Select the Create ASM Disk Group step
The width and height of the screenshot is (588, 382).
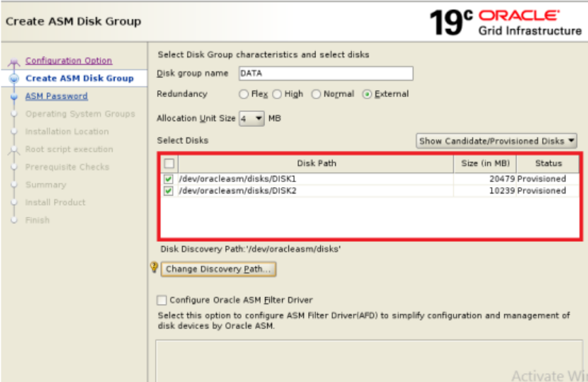(79, 78)
